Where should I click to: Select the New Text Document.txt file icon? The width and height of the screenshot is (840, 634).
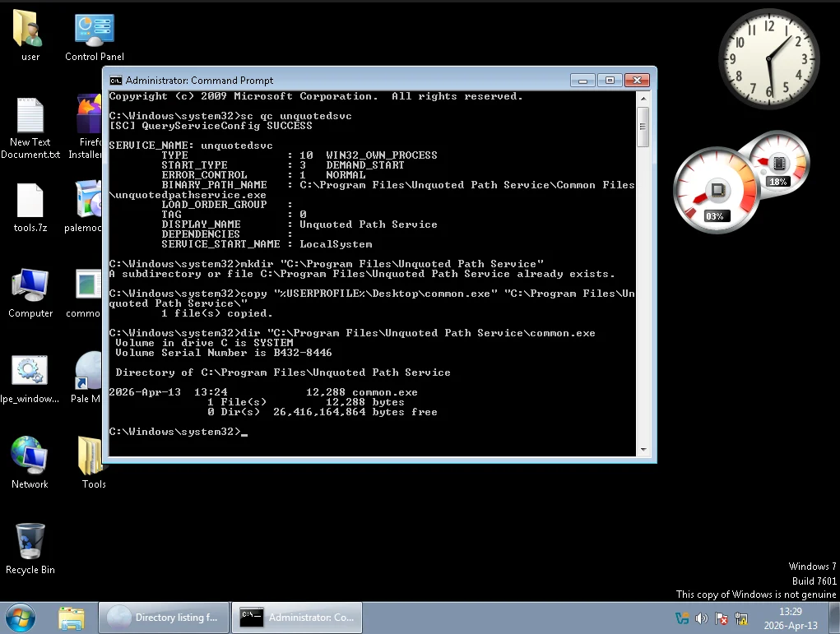click(30, 127)
